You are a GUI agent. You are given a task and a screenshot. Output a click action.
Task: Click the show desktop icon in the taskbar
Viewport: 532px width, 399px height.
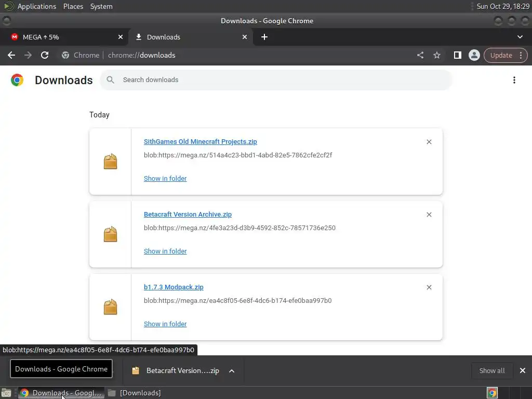click(6, 393)
